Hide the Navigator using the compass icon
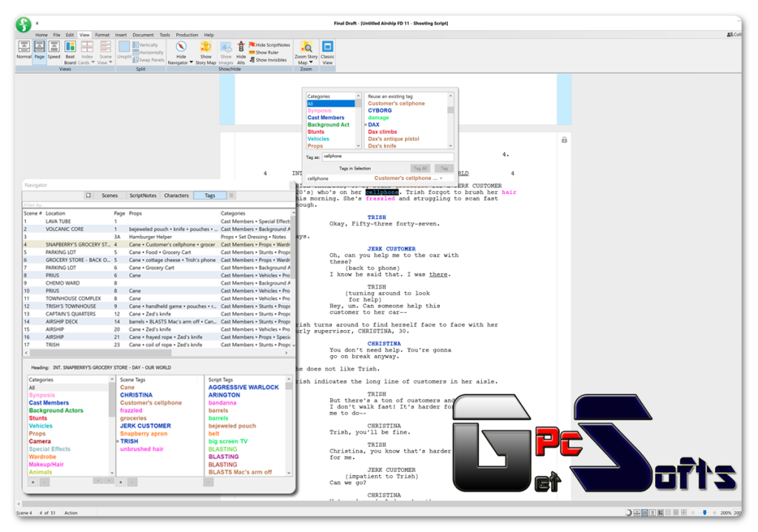 (181, 47)
